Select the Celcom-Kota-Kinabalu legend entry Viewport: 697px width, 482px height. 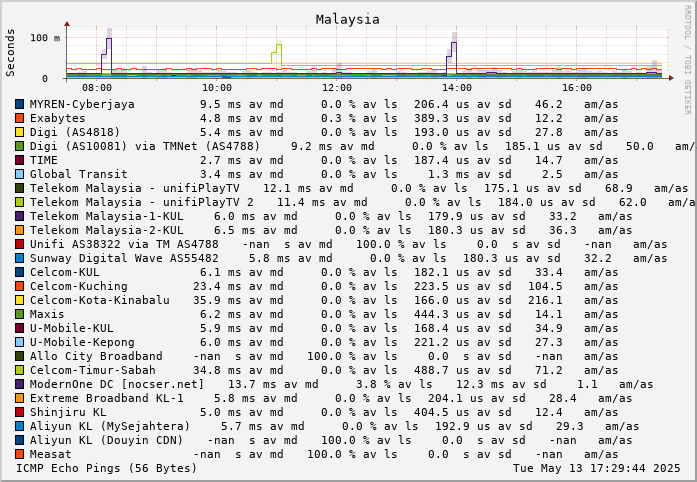[x=316, y=301]
